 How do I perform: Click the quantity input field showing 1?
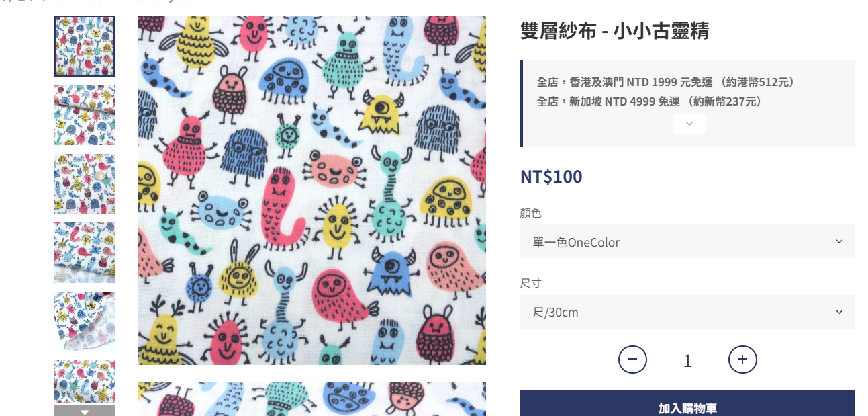click(687, 360)
